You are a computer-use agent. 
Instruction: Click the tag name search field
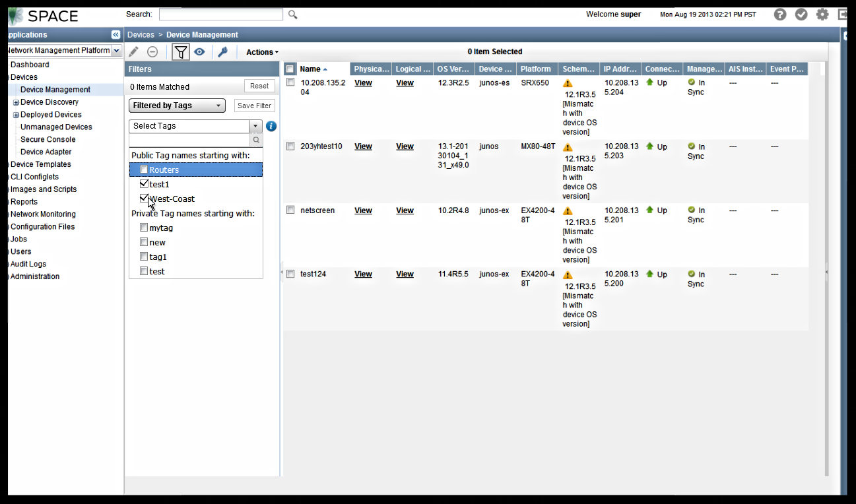(x=189, y=140)
